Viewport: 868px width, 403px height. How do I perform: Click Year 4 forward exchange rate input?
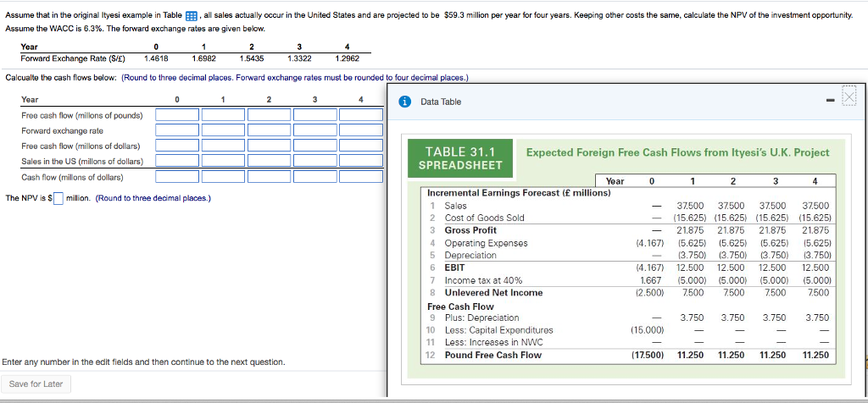(361, 130)
